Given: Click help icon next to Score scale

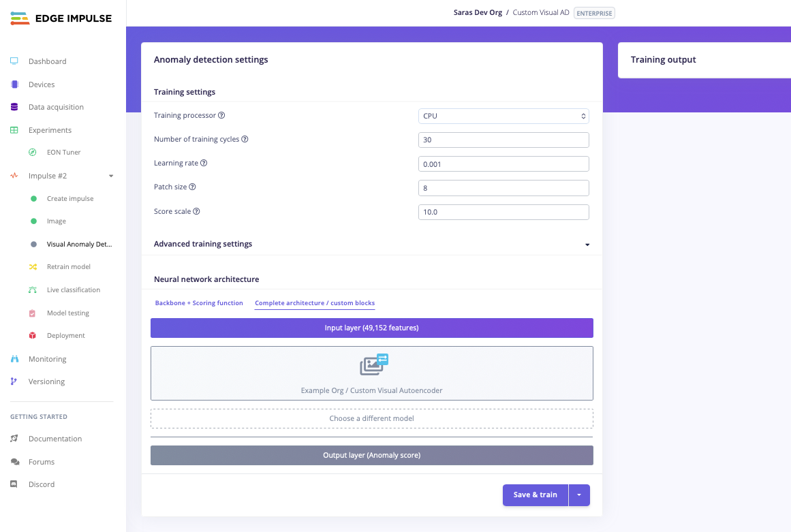Looking at the screenshot, I should (x=197, y=211).
